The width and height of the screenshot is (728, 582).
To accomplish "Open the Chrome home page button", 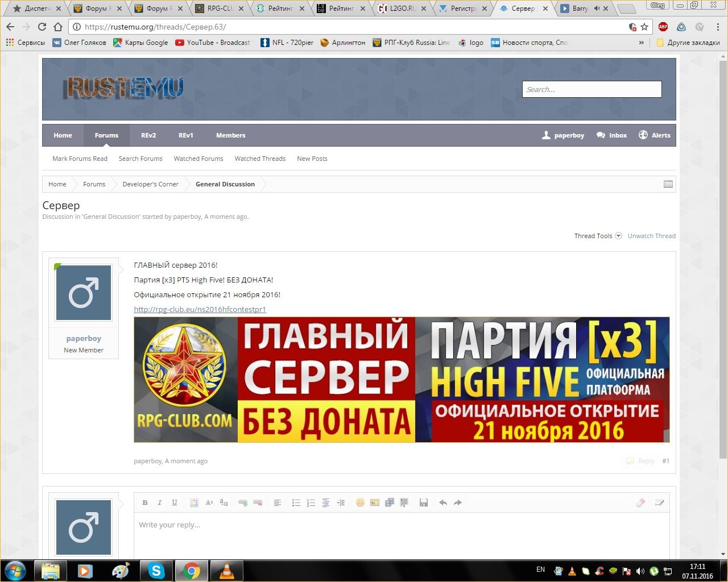I will click(x=58, y=27).
